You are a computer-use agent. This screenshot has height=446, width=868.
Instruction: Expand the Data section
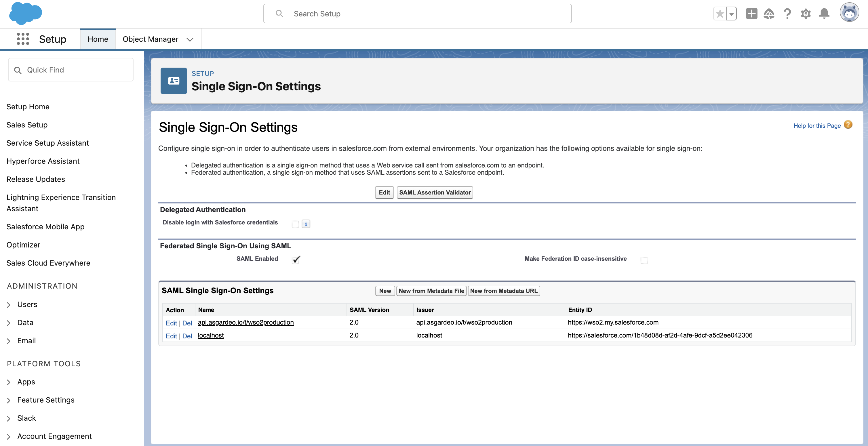click(x=9, y=323)
